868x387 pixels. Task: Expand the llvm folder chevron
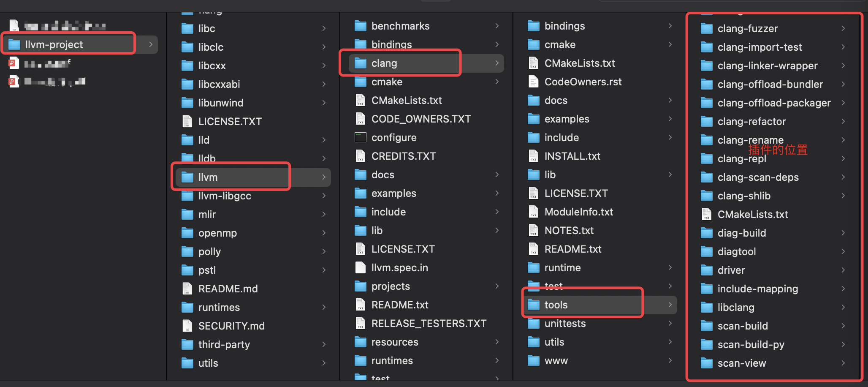[x=324, y=177]
